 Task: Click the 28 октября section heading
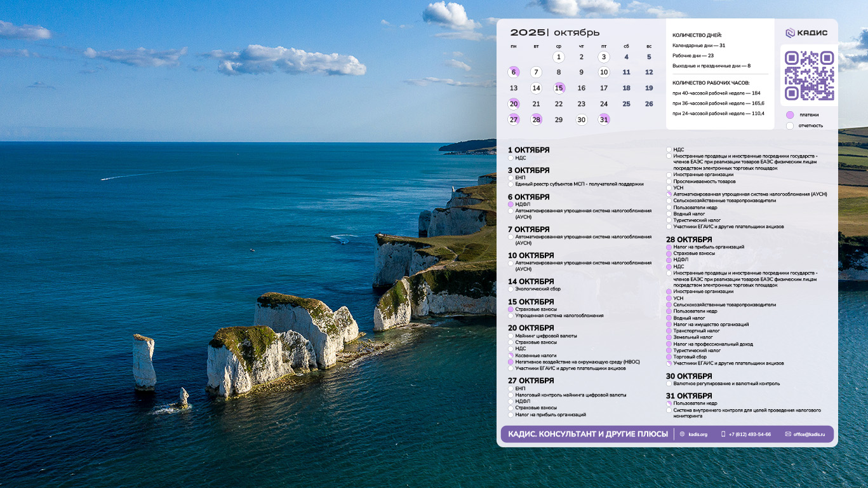click(x=689, y=240)
